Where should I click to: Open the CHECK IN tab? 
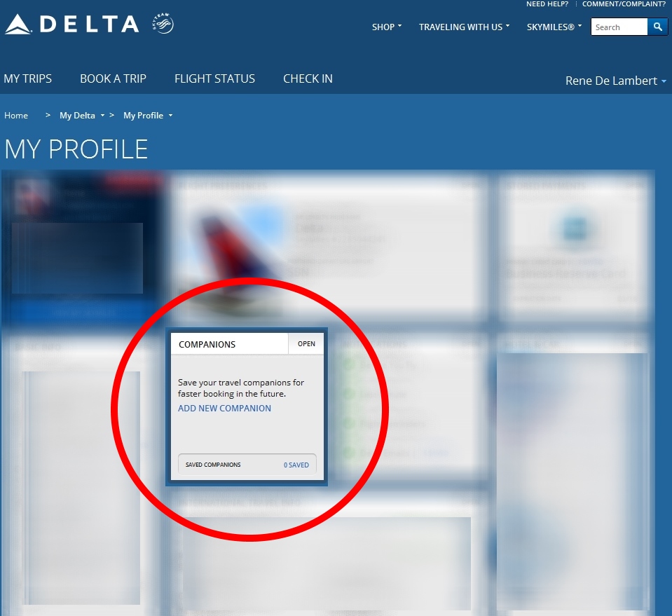pos(308,78)
